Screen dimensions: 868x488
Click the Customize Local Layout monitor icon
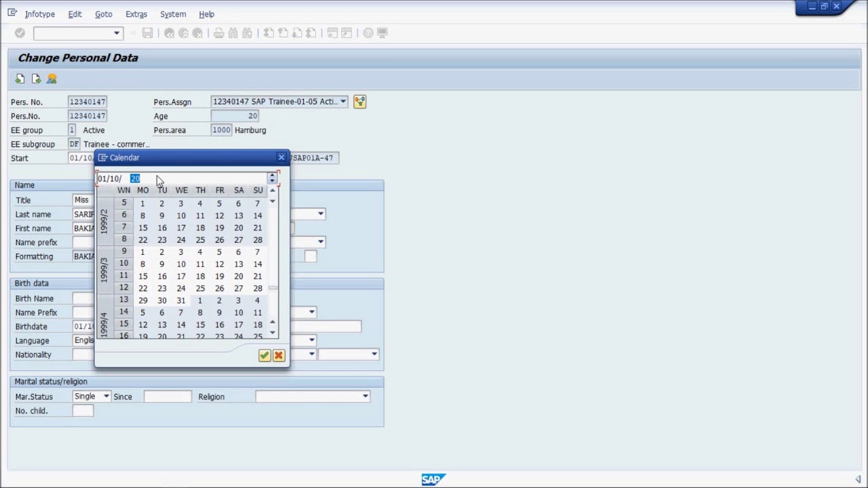click(x=382, y=33)
